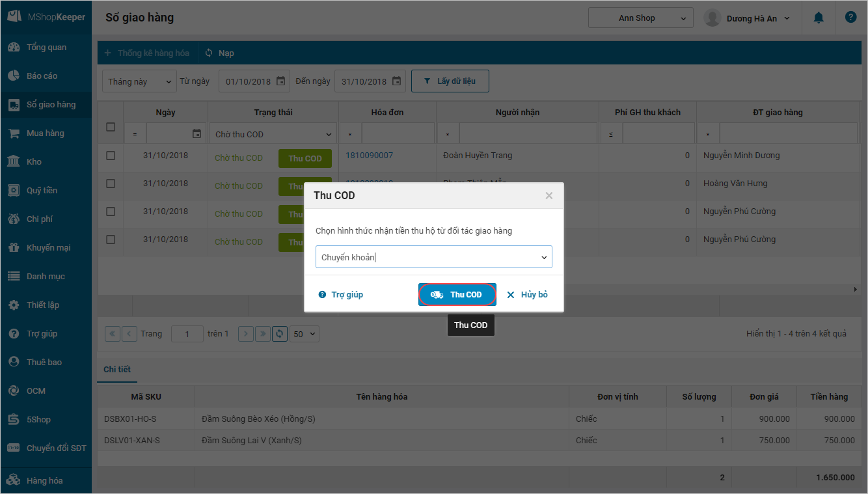Open Báo cáo pie chart icon
The width and height of the screenshot is (868, 494).
tap(13, 76)
